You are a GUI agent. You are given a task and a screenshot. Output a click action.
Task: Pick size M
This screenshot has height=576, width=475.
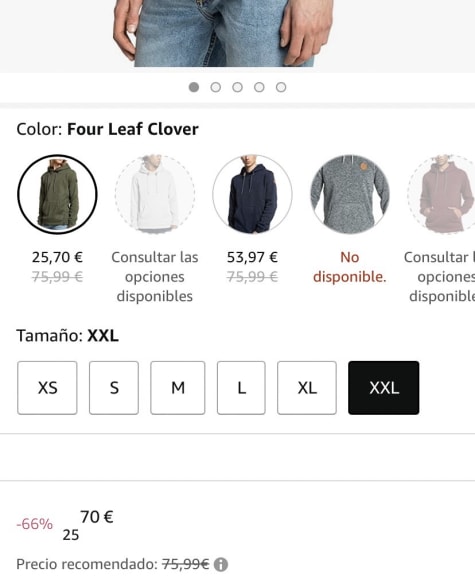pyautogui.click(x=178, y=388)
